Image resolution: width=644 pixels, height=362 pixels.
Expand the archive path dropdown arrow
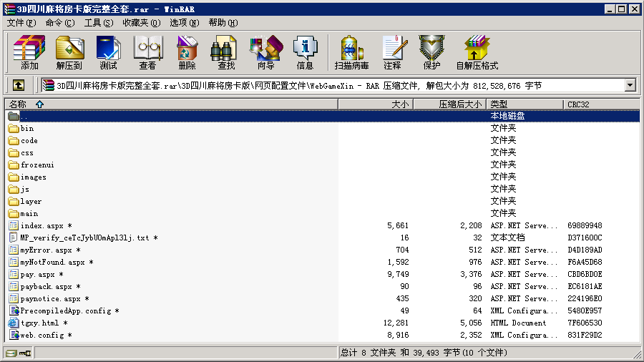click(630, 86)
